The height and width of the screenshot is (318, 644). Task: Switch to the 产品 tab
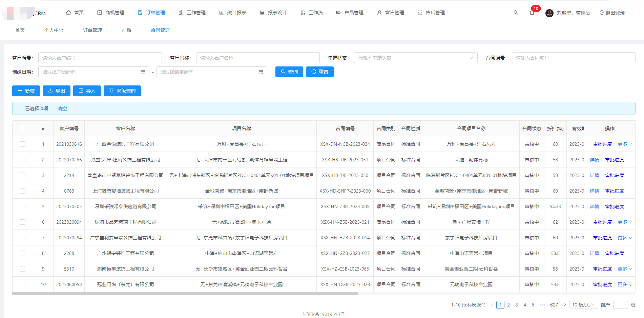click(x=126, y=30)
